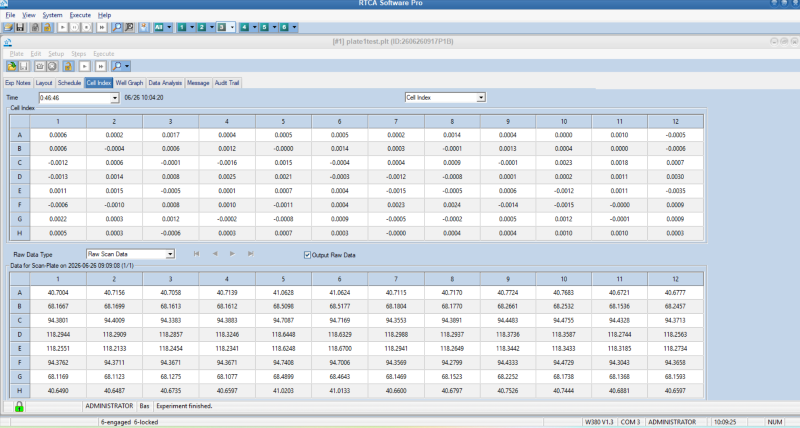The height and width of the screenshot is (428, 800).
Task: Click the save icon in the plate toolbar
Action: 23,66
